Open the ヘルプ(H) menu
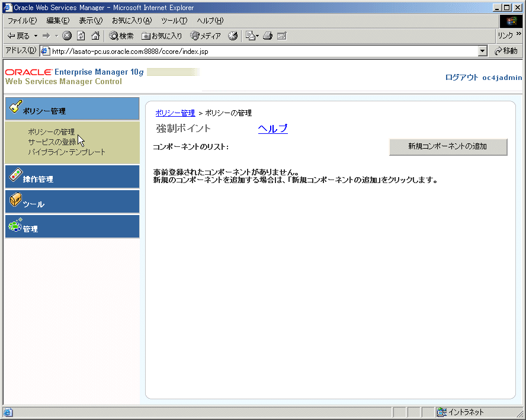The image size is (526, 420). pyautogui.click(x=210, y=21)
